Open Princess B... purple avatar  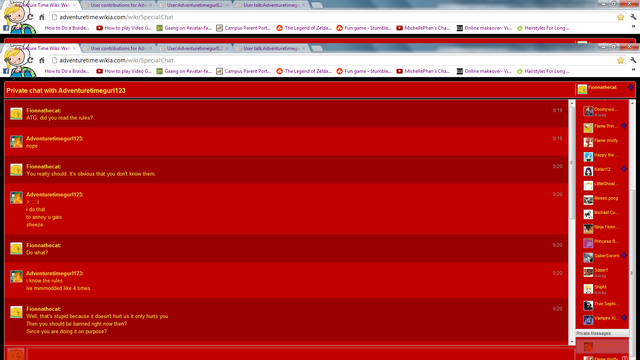point(588,243)
